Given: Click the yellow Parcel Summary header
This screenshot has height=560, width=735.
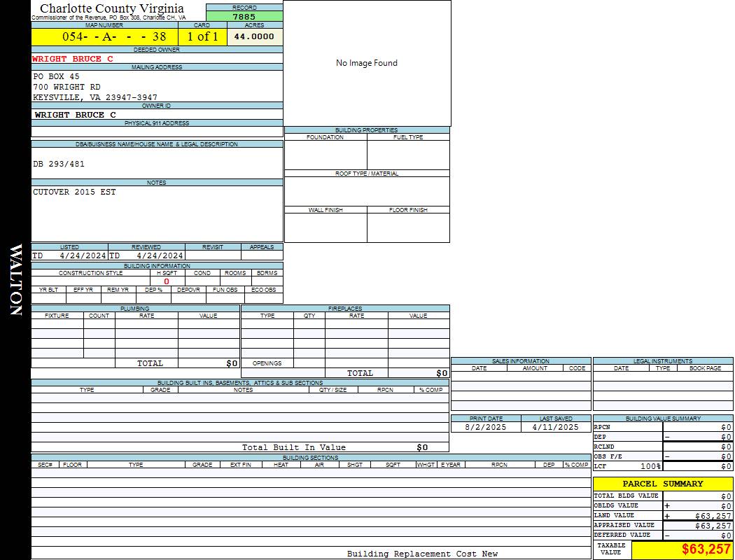Looking at the screenshot, I should tap(663, 484).
